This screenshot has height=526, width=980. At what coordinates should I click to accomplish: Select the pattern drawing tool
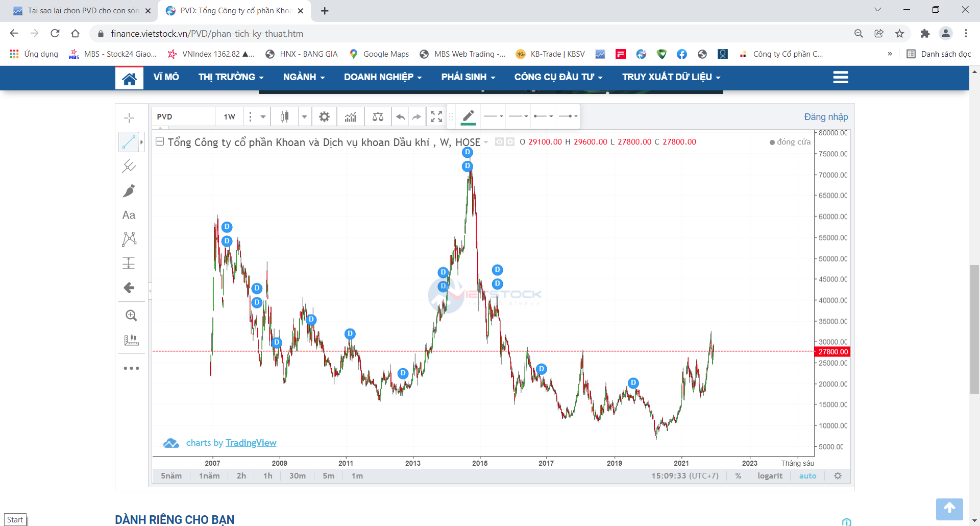tap(129, 238)
